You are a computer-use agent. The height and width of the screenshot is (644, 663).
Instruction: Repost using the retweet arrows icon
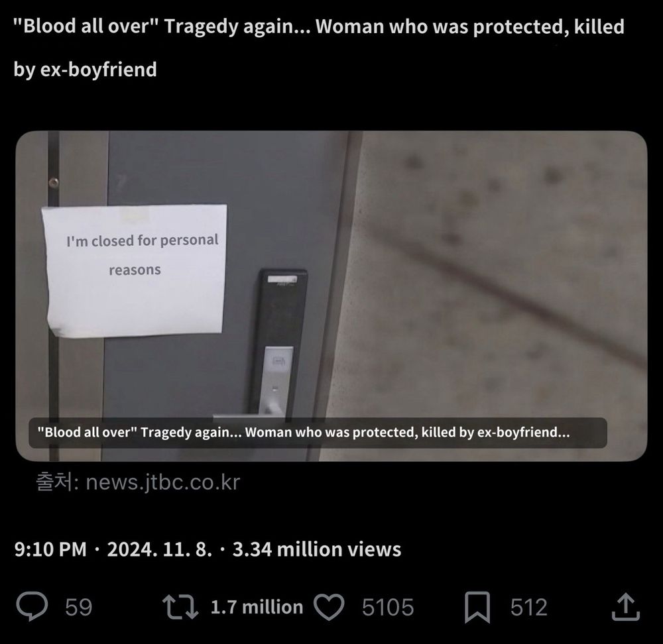point(180,607)
